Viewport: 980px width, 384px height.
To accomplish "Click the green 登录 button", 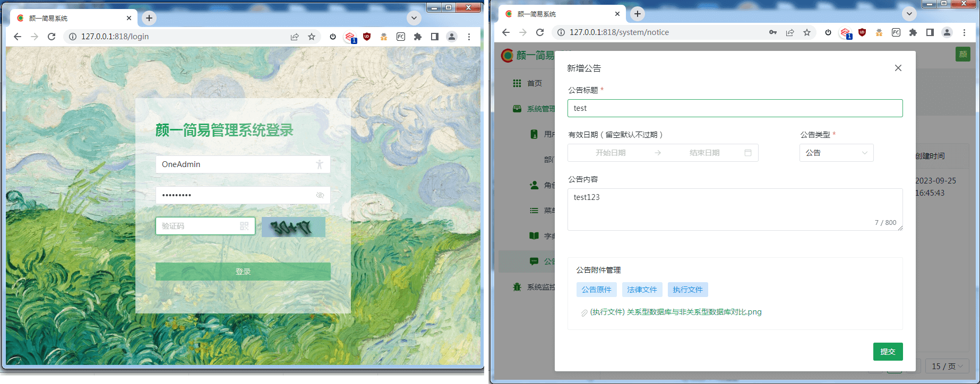I will pos(243,272).
